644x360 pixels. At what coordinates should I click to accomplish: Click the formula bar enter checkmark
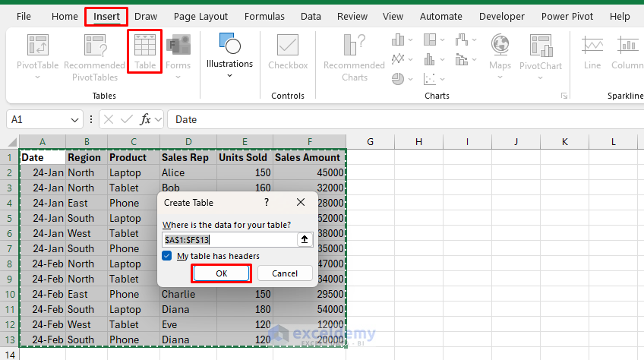[127, 119]
